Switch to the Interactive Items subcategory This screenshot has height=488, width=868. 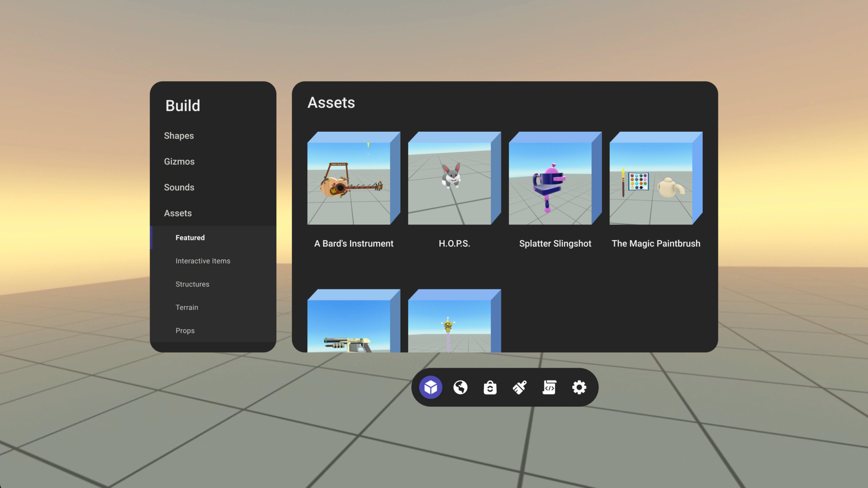pos(203,261)
